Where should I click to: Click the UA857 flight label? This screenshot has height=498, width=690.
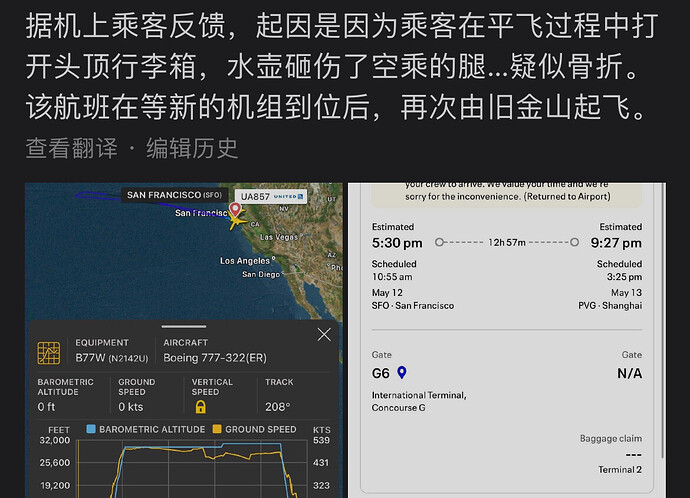pyautogui.click(x=255, y=197)
